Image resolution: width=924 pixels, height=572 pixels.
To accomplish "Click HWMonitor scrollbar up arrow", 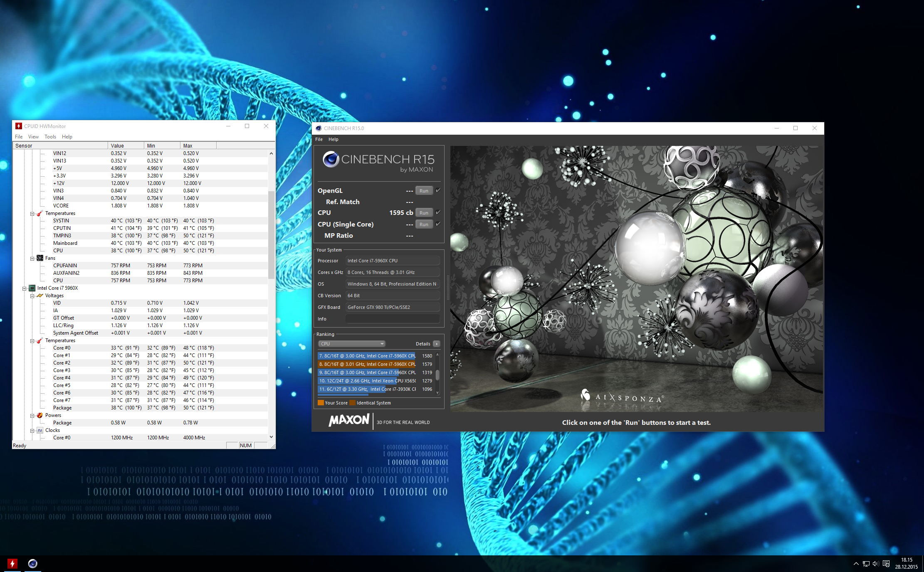I will pos(271,153).
